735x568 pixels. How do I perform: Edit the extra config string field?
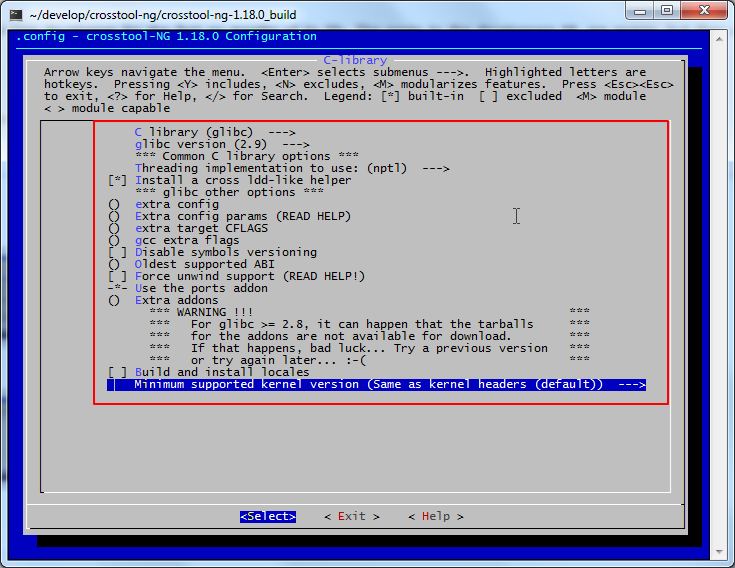pyautogui.click(x=163, y=204)
